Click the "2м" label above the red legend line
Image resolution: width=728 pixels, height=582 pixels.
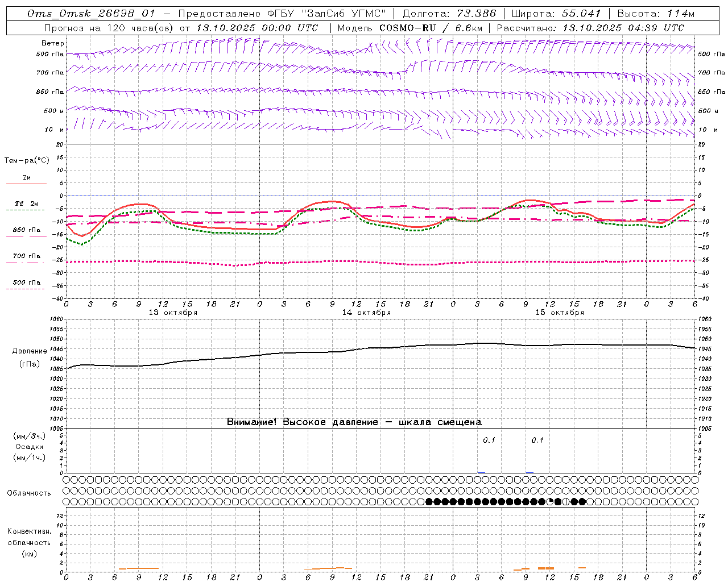click(x=27, y=177)
